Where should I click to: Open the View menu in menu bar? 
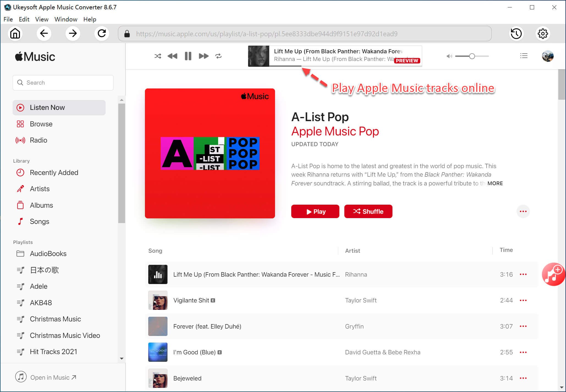click(41, 19)
